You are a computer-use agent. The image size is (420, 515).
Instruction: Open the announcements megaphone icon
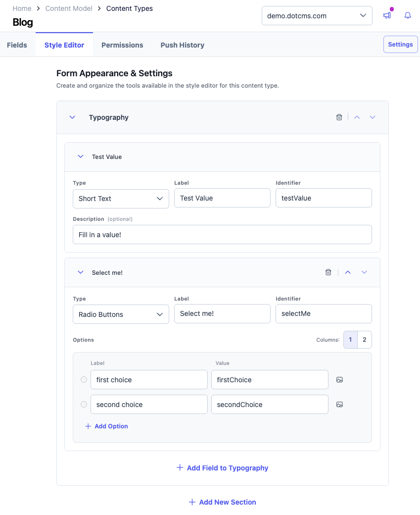click(x=387, y=15)
